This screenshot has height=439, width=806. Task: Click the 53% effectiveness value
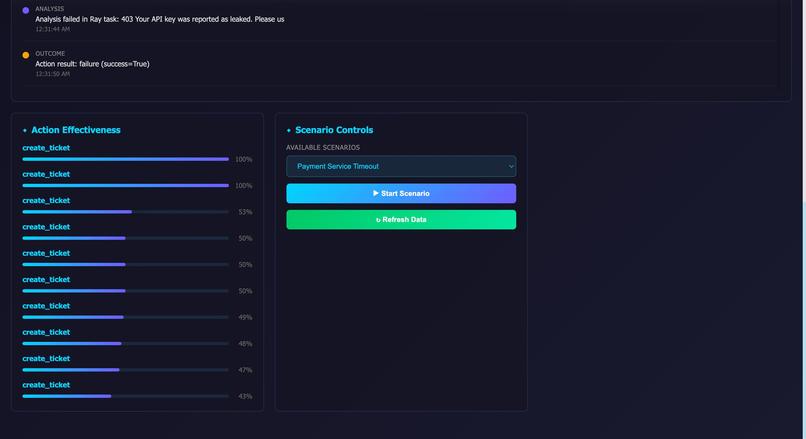click(245, 212)
